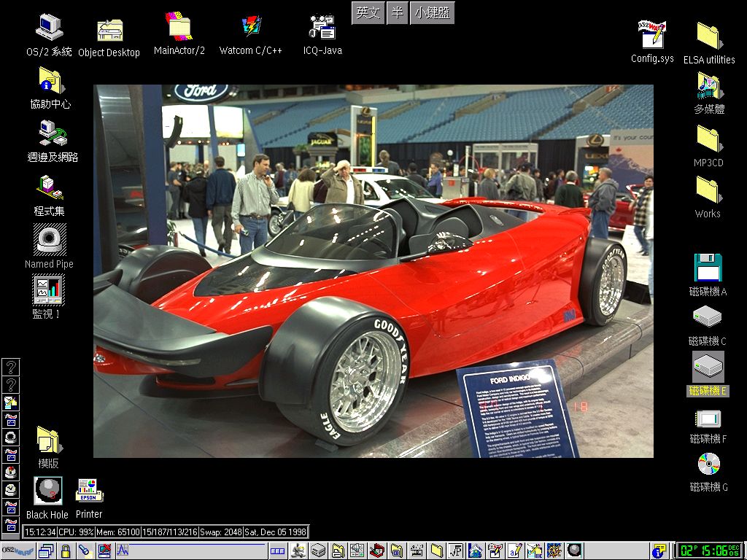The height and width of the screenshot is (560, 747).
Task: Click the shutdown computer icon with red X
Action: (104, 551)
